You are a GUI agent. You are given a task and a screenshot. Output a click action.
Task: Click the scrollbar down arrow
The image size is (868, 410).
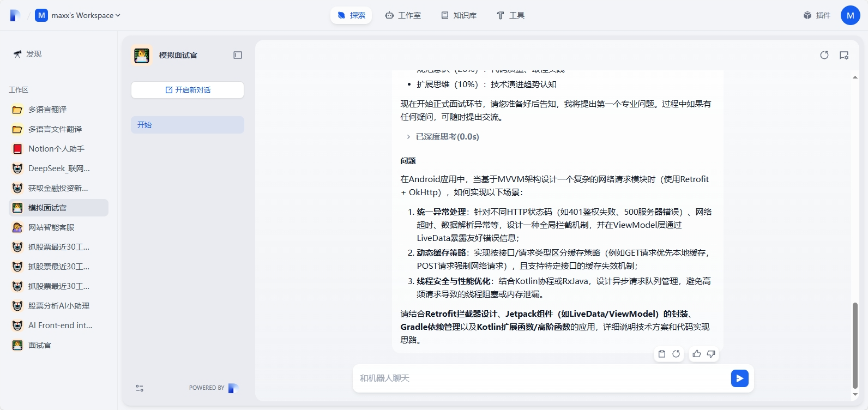point(855,394)
